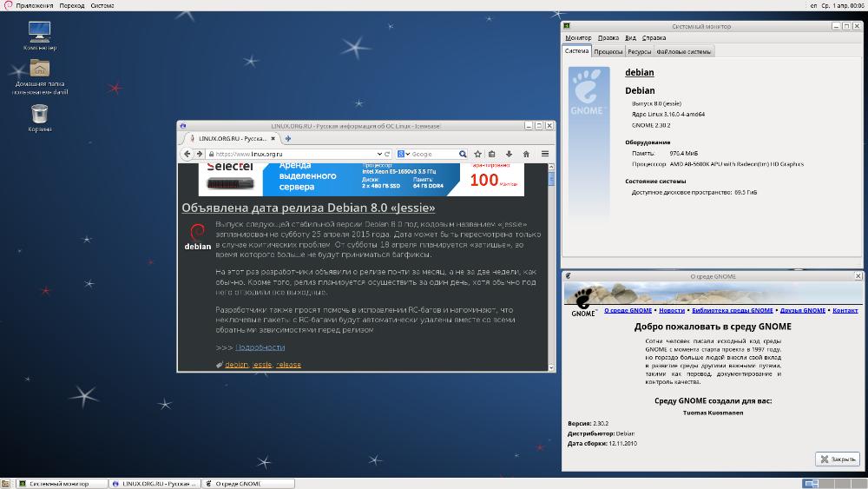The width and height of the screenshot is (868, 489).
Task: Click the Debian swirl icon in top panel
Action: point(8,5)
